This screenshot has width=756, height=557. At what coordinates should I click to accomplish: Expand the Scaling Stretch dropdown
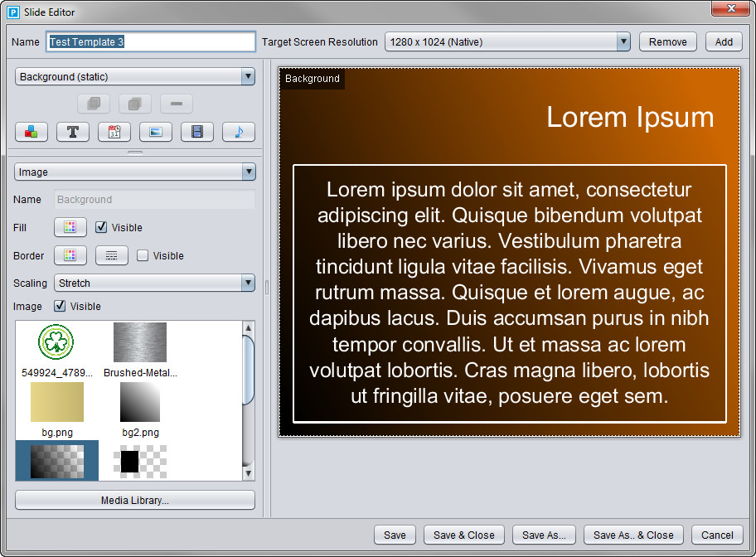pos(154,283)
